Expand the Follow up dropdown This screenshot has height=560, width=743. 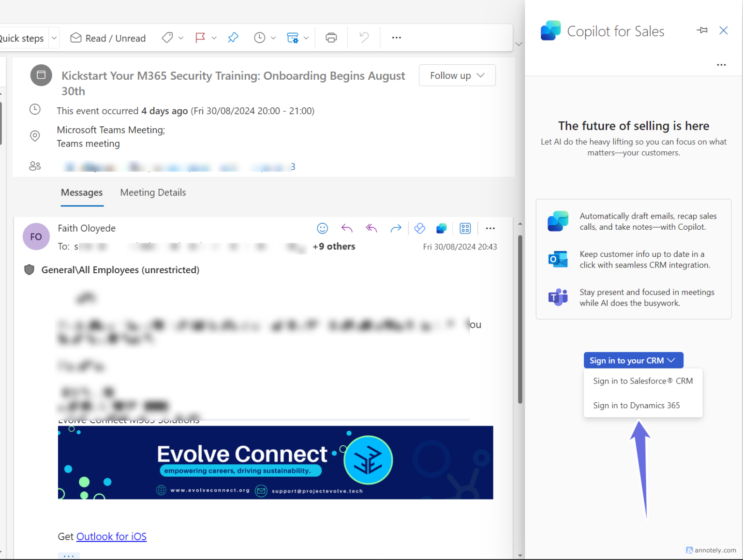point(457,75)
